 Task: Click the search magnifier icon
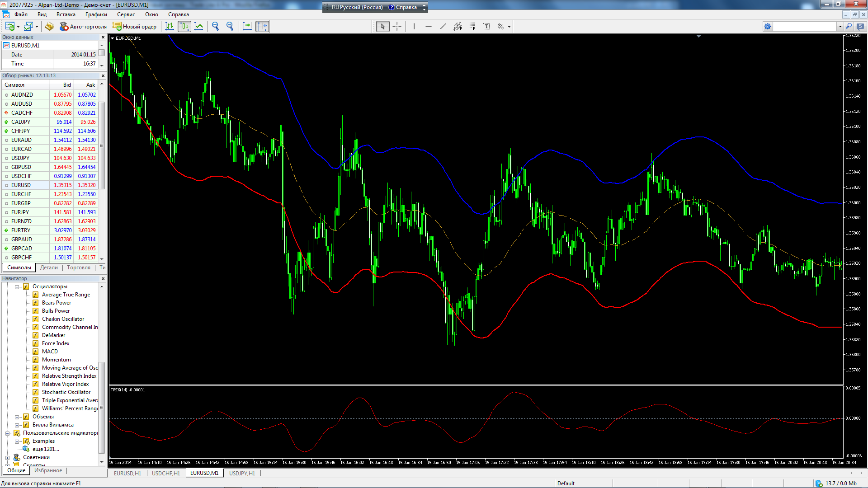click(849, 26)
